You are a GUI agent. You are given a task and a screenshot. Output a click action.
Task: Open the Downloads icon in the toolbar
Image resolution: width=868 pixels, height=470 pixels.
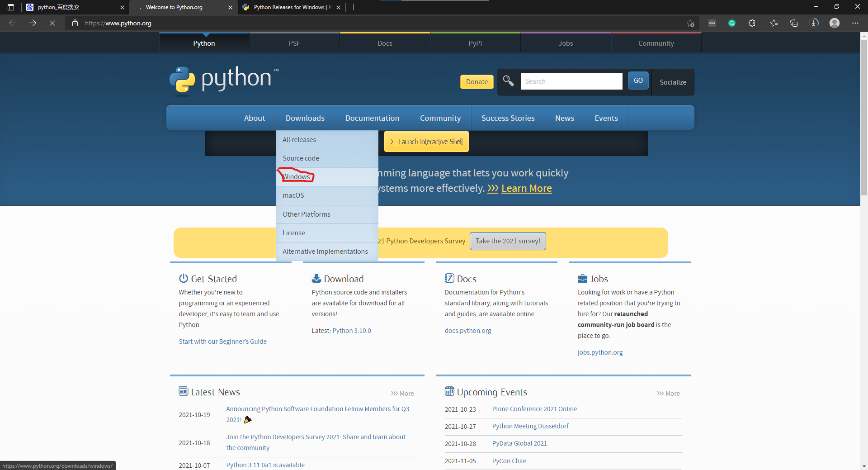click(x=814, y=23)
